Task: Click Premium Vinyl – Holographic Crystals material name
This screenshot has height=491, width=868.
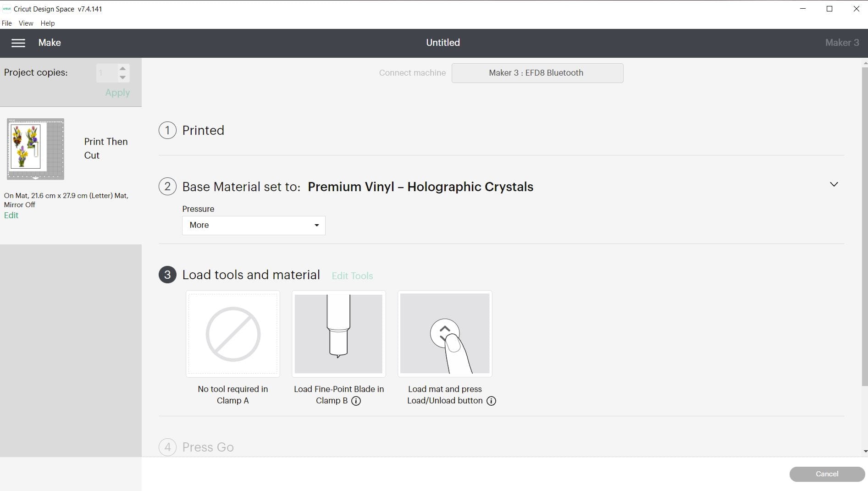Action: click(x=420, y=187)
